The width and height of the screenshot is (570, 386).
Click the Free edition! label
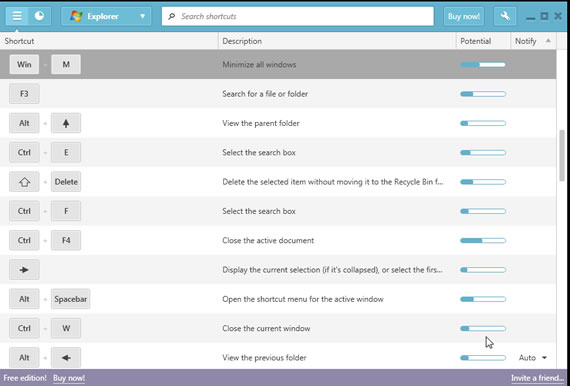click(25, 378)
